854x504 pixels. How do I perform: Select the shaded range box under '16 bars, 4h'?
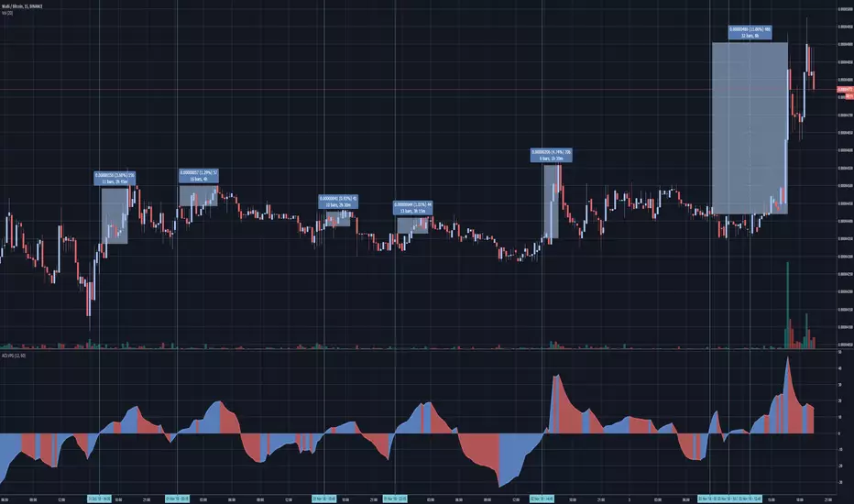tap(199, 196)
